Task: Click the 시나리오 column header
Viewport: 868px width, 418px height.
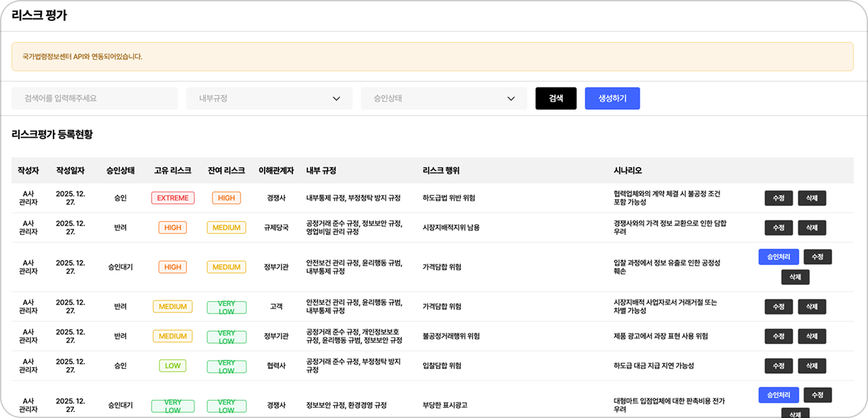Action: coord(627,170)
